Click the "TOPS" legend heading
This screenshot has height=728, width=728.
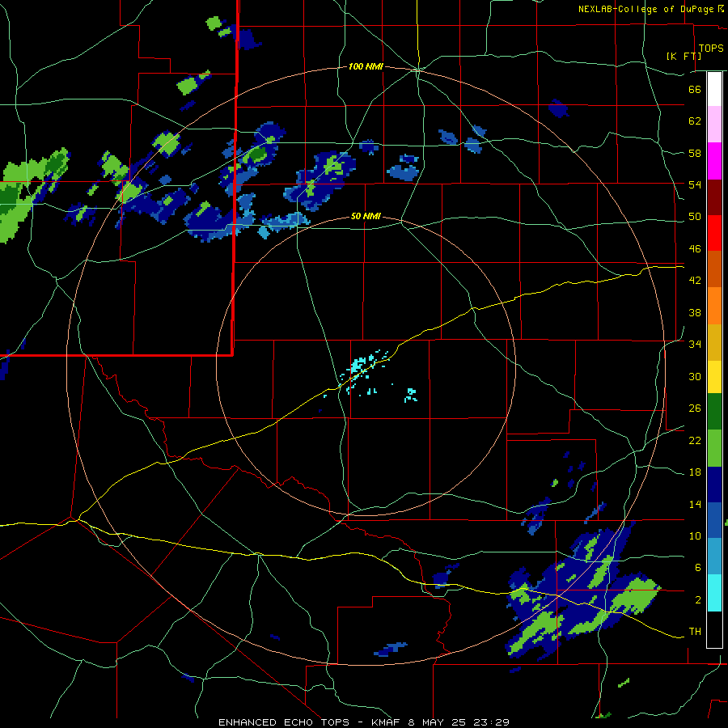(711, 48)
